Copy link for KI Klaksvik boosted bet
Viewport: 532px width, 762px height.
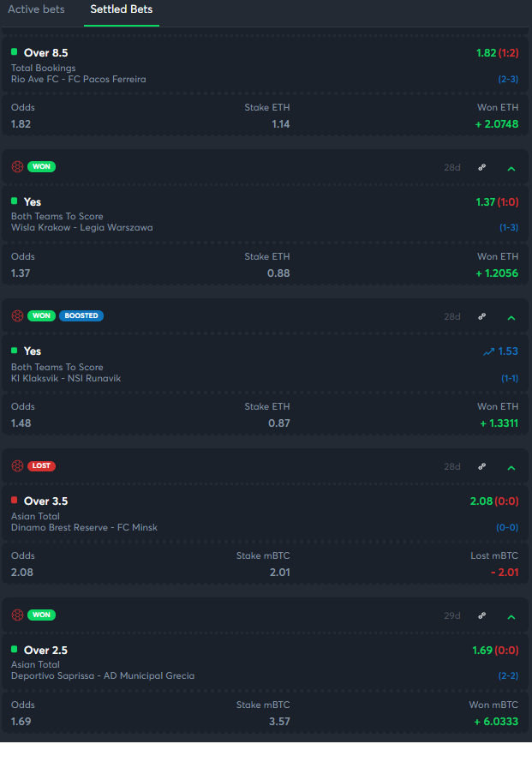(482, 316)
